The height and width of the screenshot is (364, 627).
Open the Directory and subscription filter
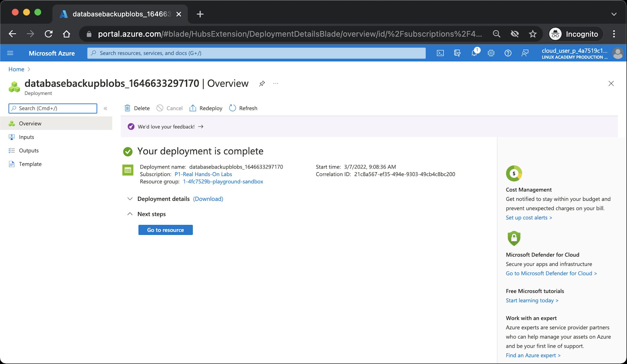coord(457,53)
